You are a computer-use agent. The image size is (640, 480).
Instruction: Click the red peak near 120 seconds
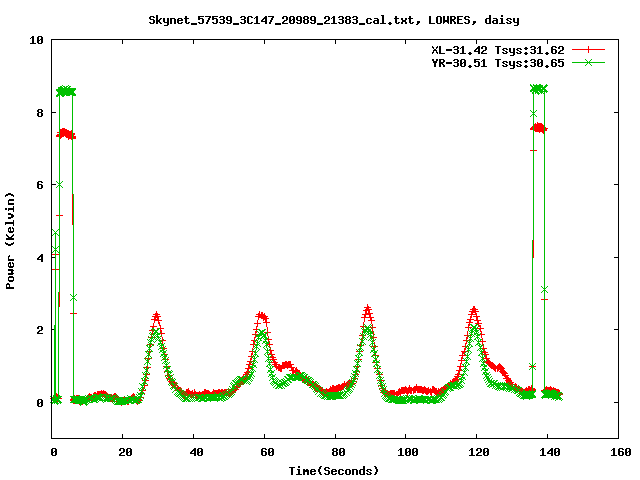tap(474, 310)
